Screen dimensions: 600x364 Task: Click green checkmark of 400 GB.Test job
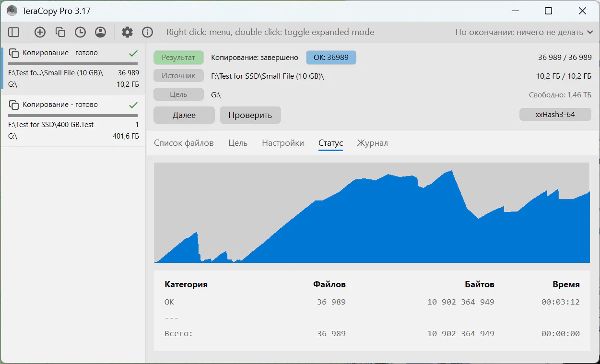[x=133, y=105]
